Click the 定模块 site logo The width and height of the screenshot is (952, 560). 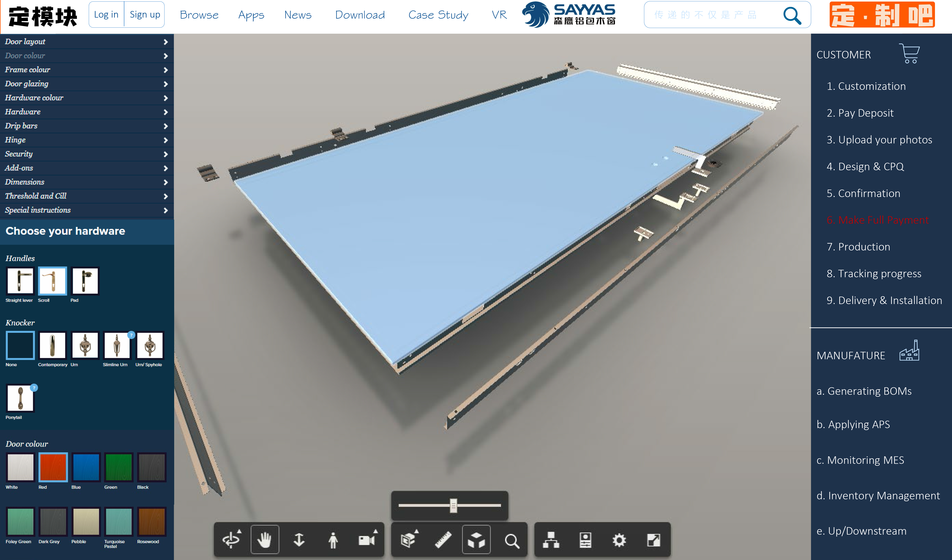pyautogui.click(x=43, y=16)
